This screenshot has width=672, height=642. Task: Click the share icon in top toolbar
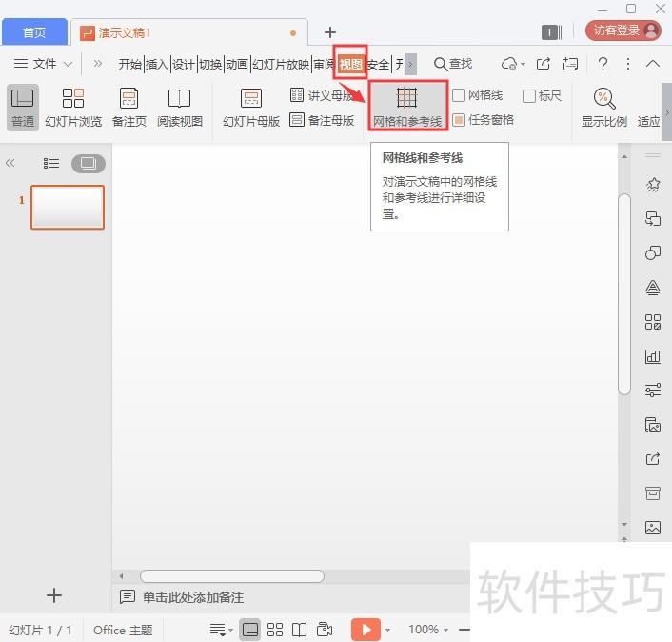[544, 64]
